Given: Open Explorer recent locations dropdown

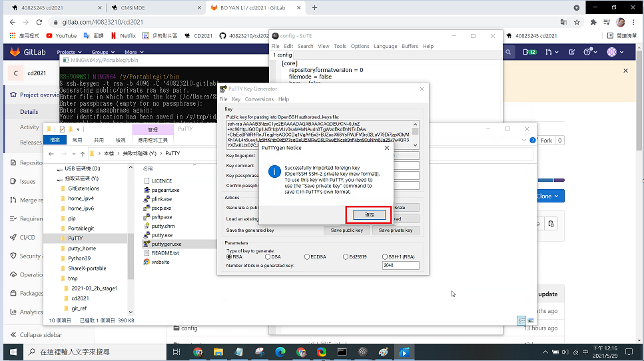Looking at the screenshot, I should [74, 154].
